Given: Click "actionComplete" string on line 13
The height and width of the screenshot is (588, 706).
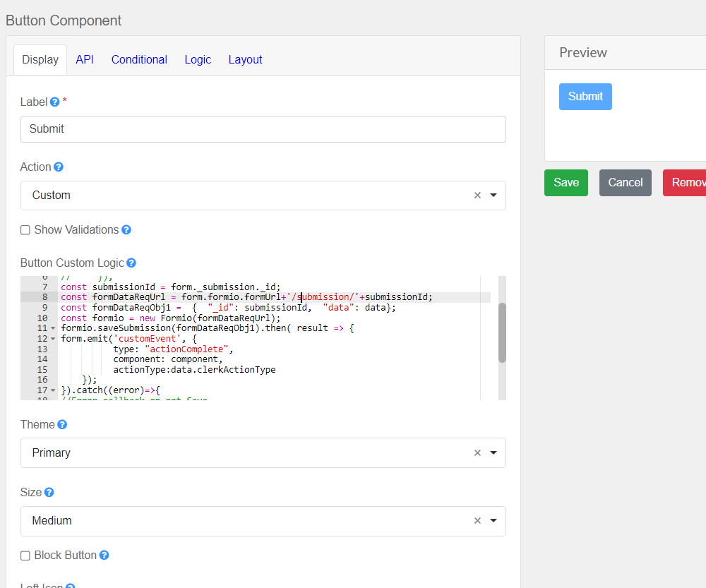Looking at the screenshot, I should tap(187, 349).
